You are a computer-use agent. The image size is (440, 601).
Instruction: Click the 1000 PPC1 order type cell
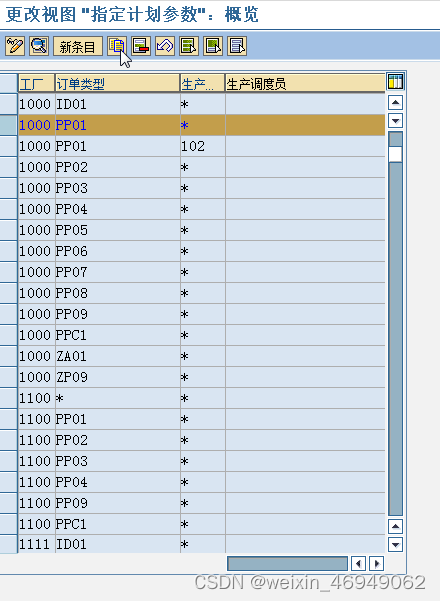pyautogui.click(x=118, y=335)
